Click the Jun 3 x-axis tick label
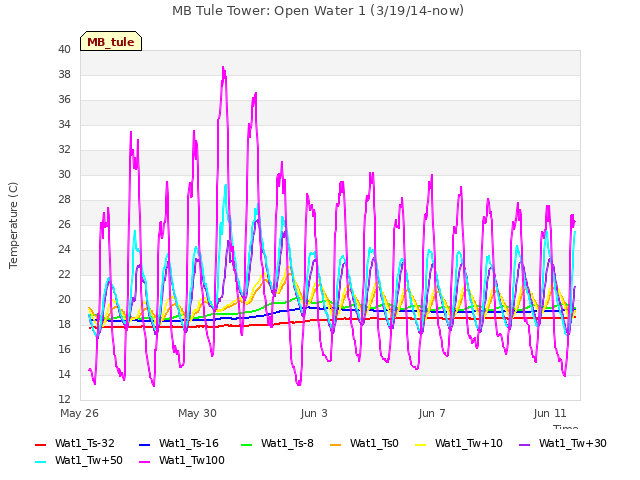 (314, 413)
